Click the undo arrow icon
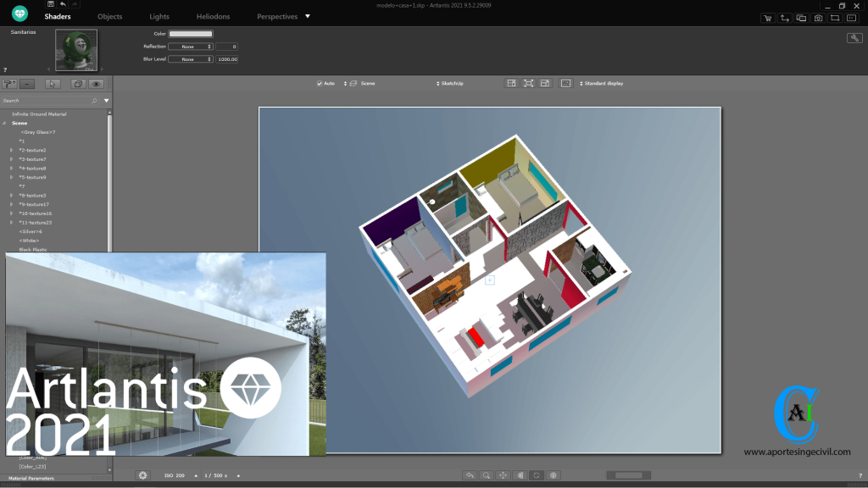868x488 pixels. click(x=63, y=4)
